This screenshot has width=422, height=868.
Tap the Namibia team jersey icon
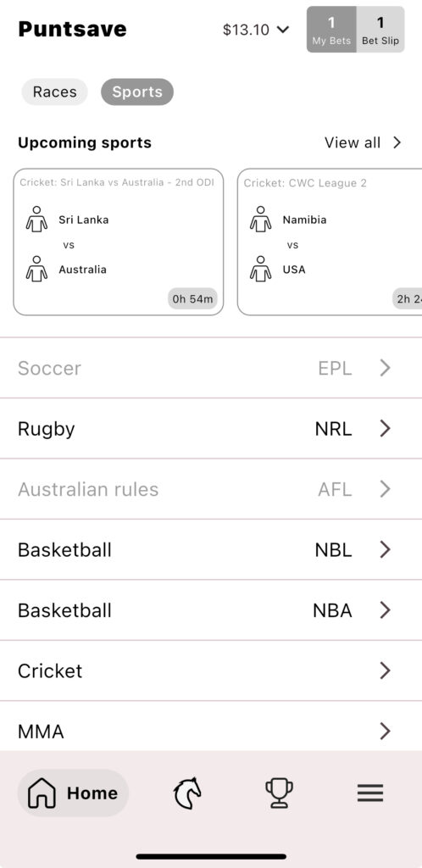260,220
